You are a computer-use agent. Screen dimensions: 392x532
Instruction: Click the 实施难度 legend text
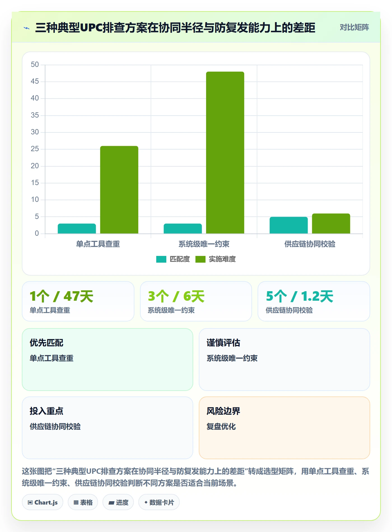pos(222,259)
